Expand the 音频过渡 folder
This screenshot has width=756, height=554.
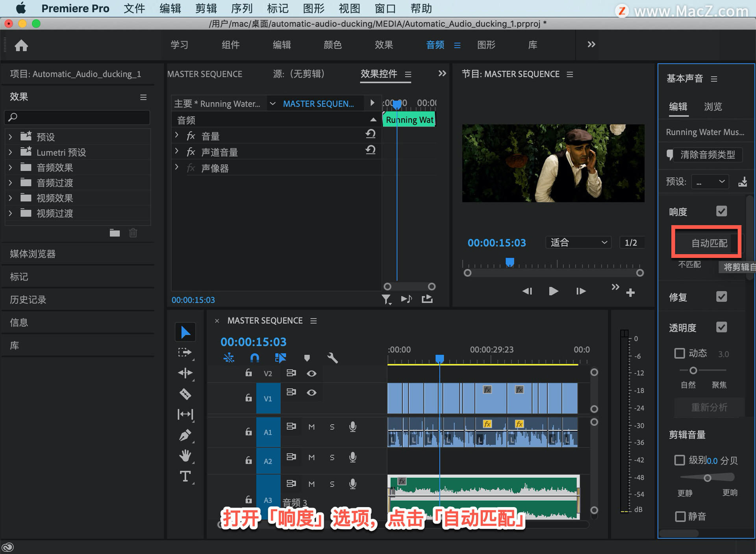coord(11,183)
